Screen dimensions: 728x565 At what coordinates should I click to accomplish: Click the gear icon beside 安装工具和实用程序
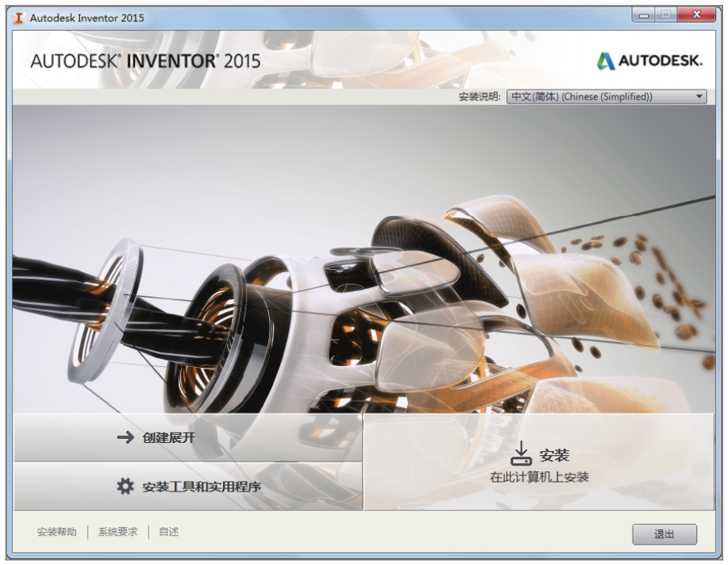(x=125, y=486)
